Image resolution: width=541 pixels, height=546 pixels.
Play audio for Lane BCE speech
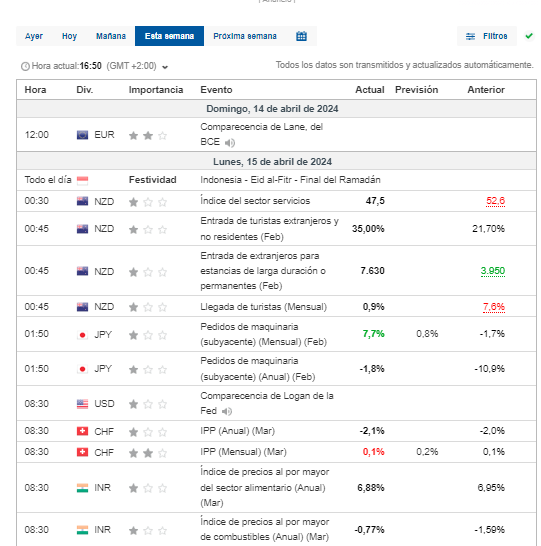click(x=230, y=142)
